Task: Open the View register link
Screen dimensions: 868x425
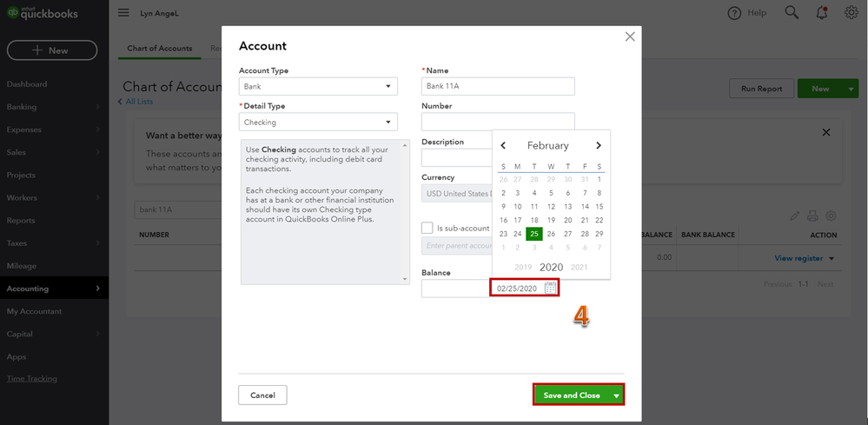Action: tap(798, 258)
